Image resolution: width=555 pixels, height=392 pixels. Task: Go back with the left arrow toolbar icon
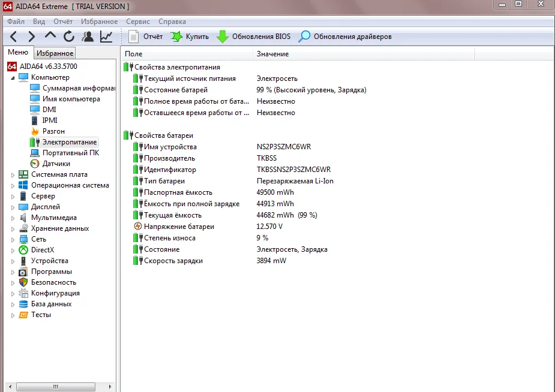[13, 37]
